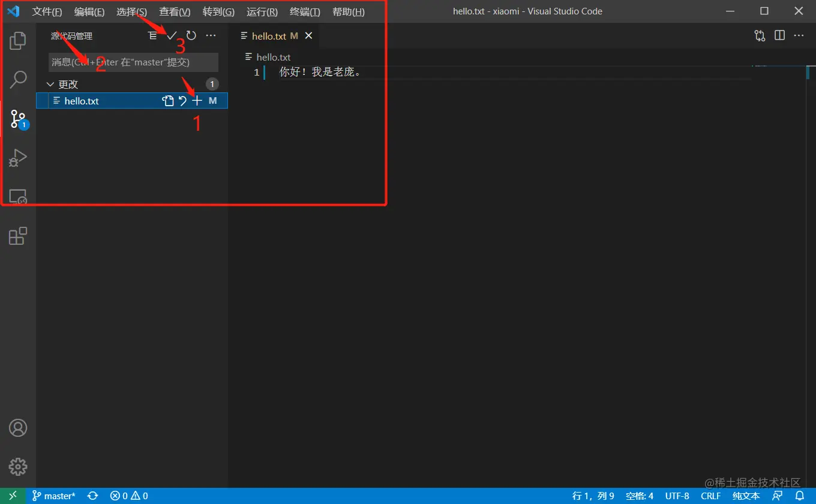Open remote window indicator in status bar
The width and height of the screenshot is (816, 504).
(13, 496)
